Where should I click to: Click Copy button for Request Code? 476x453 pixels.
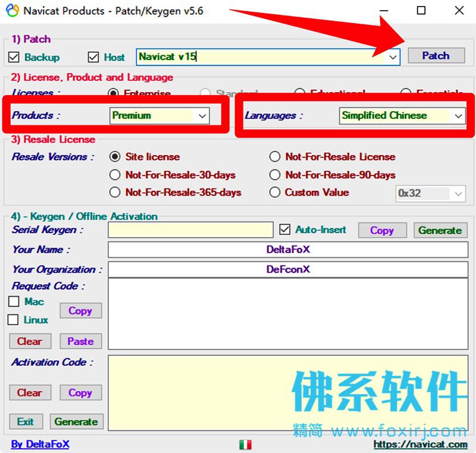coord(80,310)
